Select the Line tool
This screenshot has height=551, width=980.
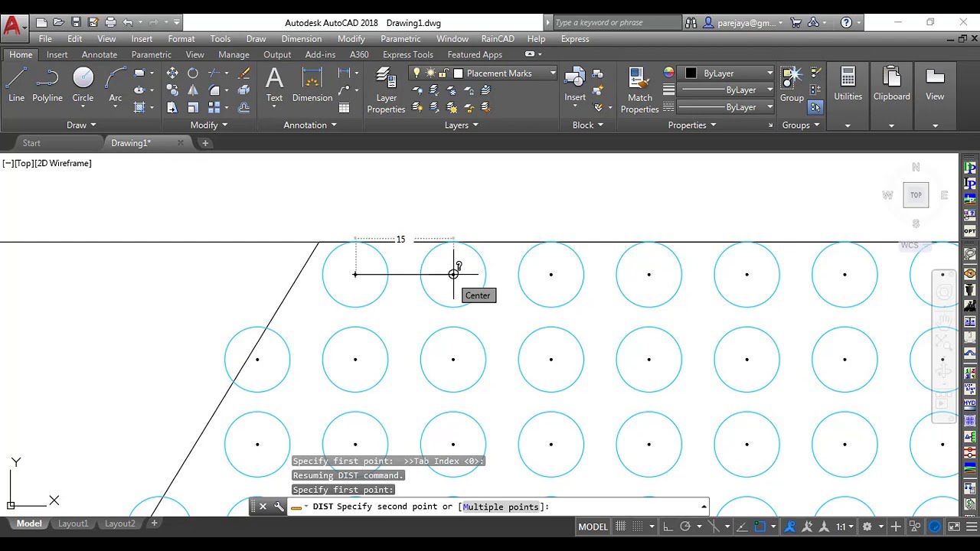click(x=16, y=84)
